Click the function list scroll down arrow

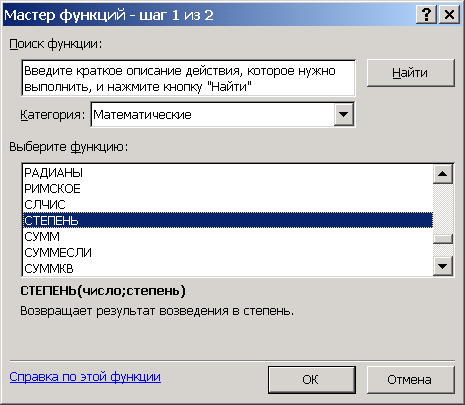tap(443, 266)
